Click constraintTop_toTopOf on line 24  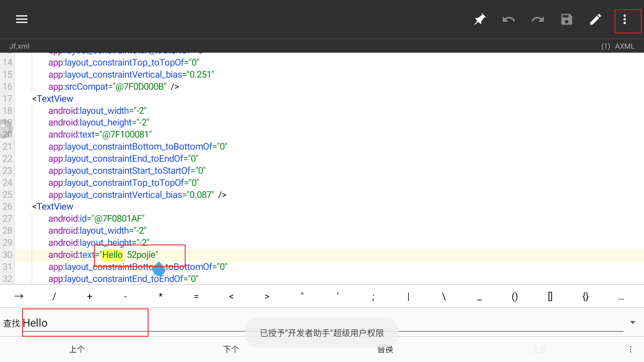(124, 183)
